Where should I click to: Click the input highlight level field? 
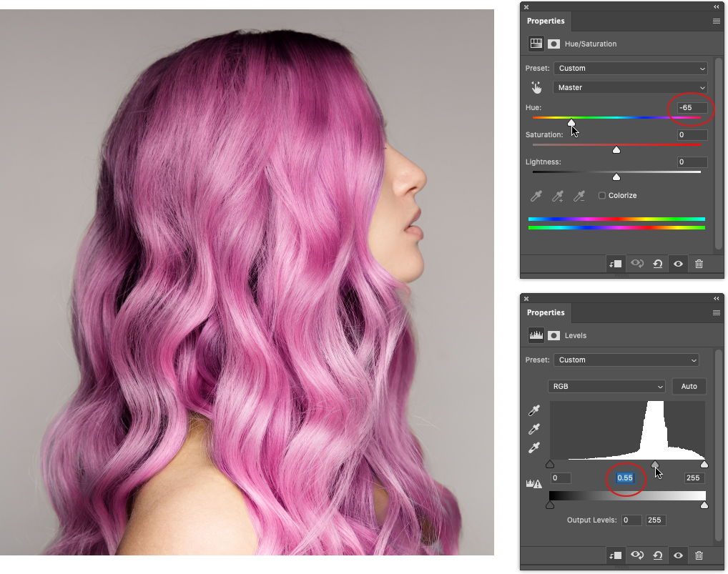695,478
